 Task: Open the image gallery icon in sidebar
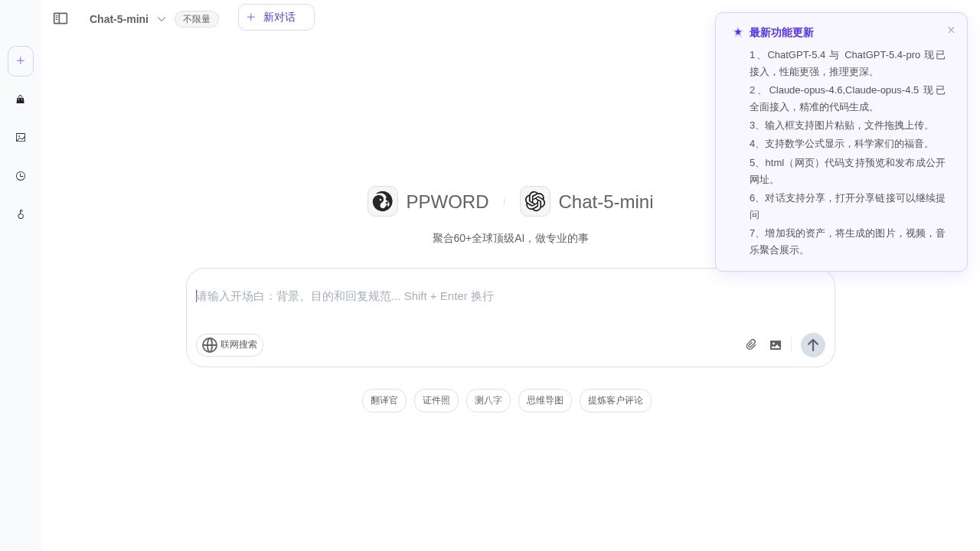21,138
